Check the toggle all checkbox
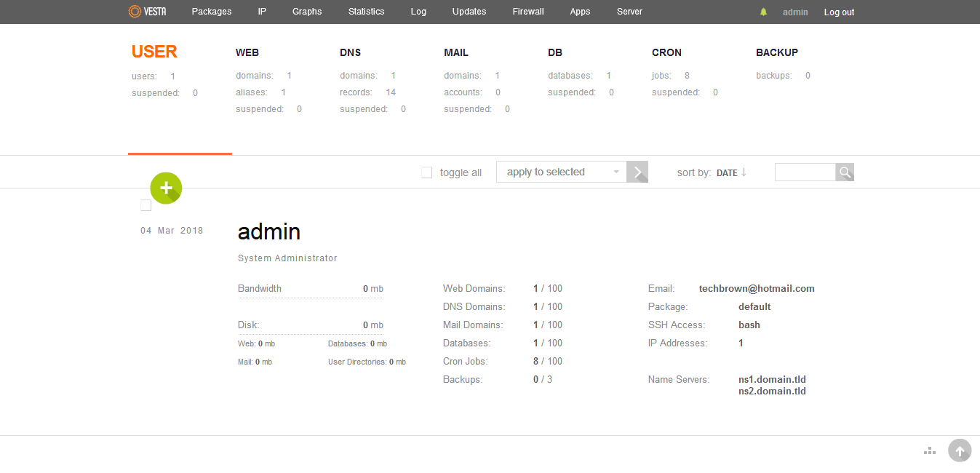980x473 pixels. click(x=427, y=172)
